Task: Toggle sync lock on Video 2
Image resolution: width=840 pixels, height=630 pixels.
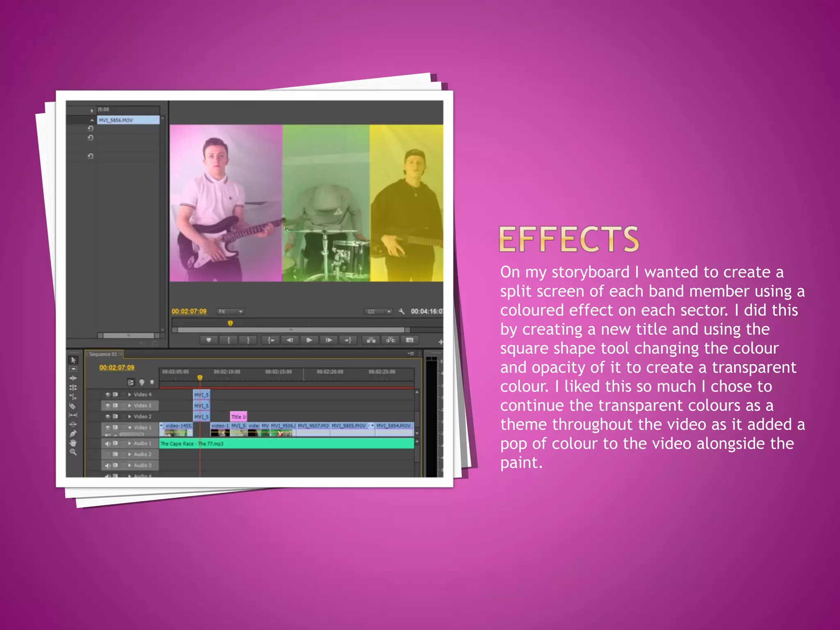Action: click(x=115, y=416)
